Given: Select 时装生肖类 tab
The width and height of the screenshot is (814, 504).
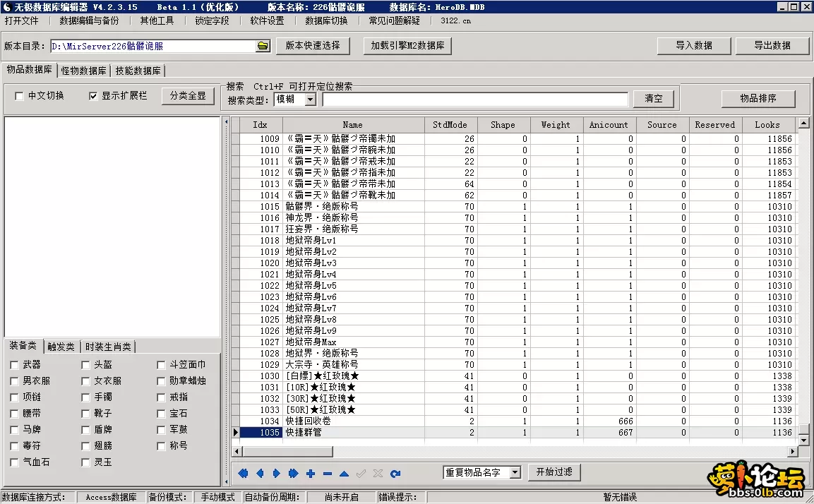Looking at the screenshot, I should pyautogui.click(x=108, y=347).
